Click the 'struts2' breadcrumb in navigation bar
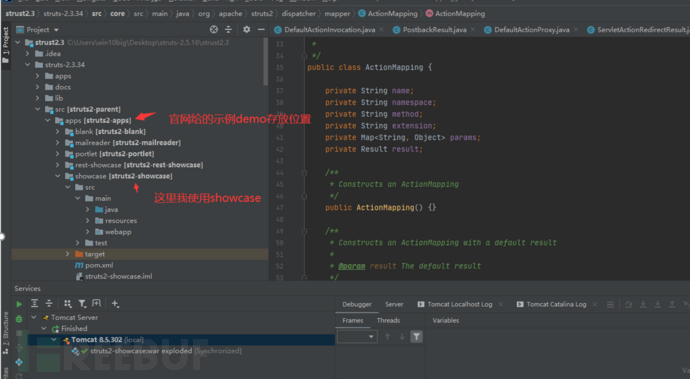 point(262,14)
